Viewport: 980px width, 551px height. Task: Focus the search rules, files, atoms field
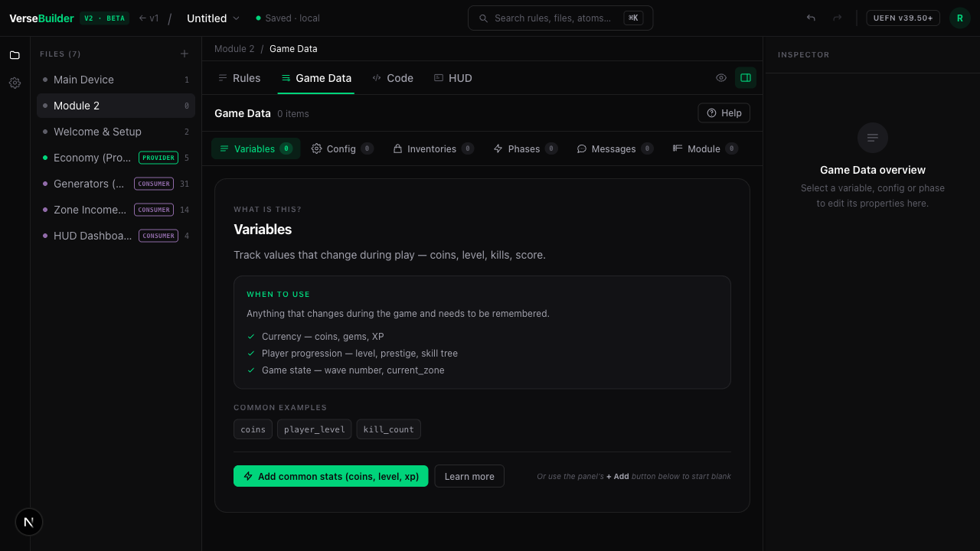point(560,18)
